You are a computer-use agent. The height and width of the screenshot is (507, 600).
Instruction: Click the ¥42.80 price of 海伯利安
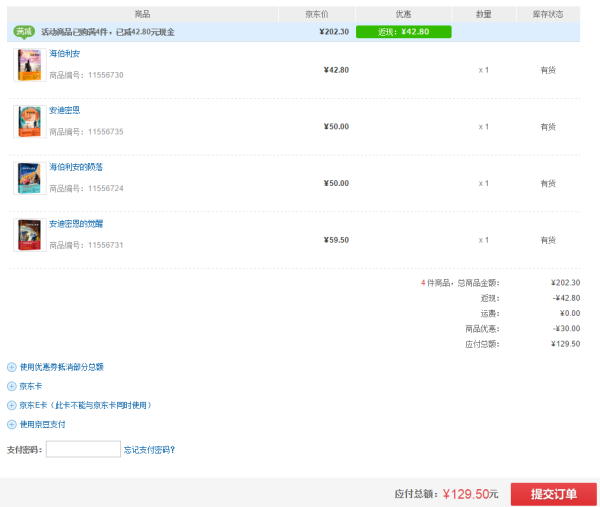click(336, 70)
